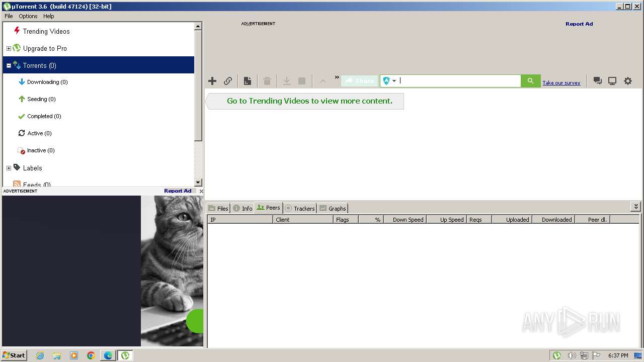Launch Internet Explorer from taskbar
The image size is (644, 362).
pos(40,355)
